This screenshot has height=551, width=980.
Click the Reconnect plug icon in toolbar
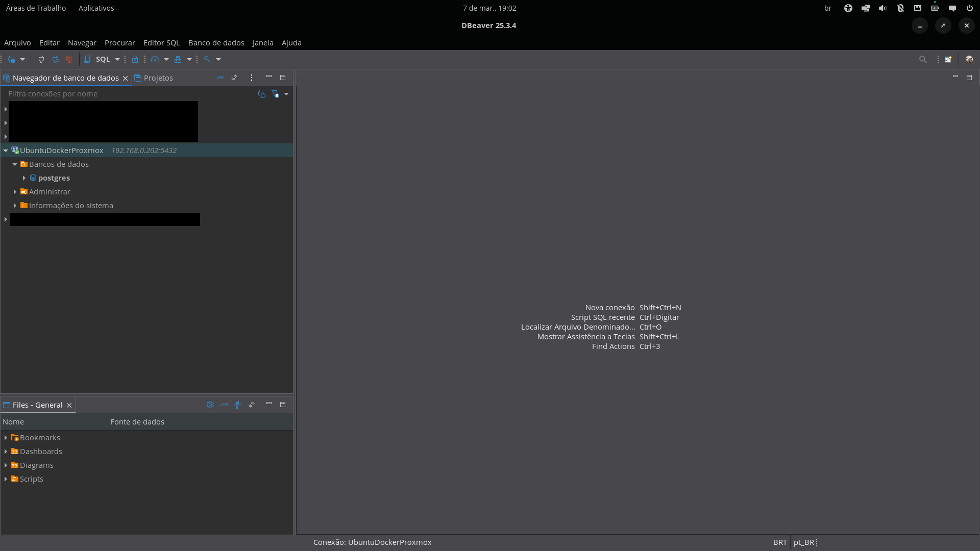[x=55, y=59]
